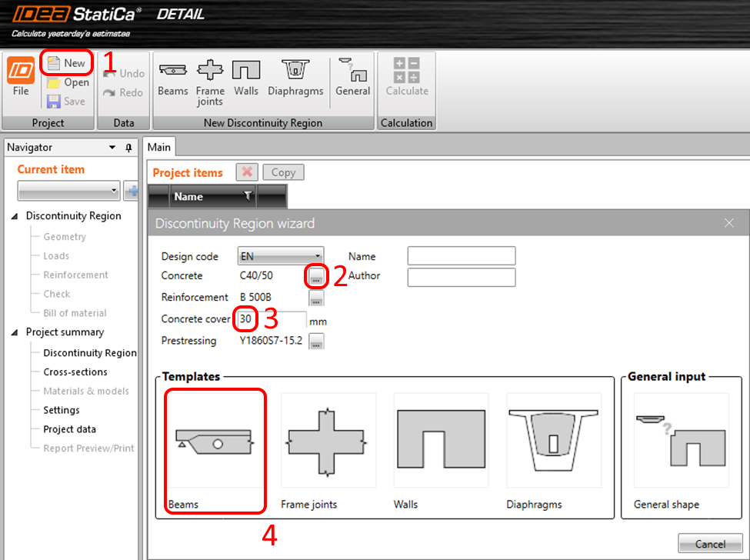The image size is (750, 560).
Task: Open Settings in the navigator tree
Action: click(62, 410)
